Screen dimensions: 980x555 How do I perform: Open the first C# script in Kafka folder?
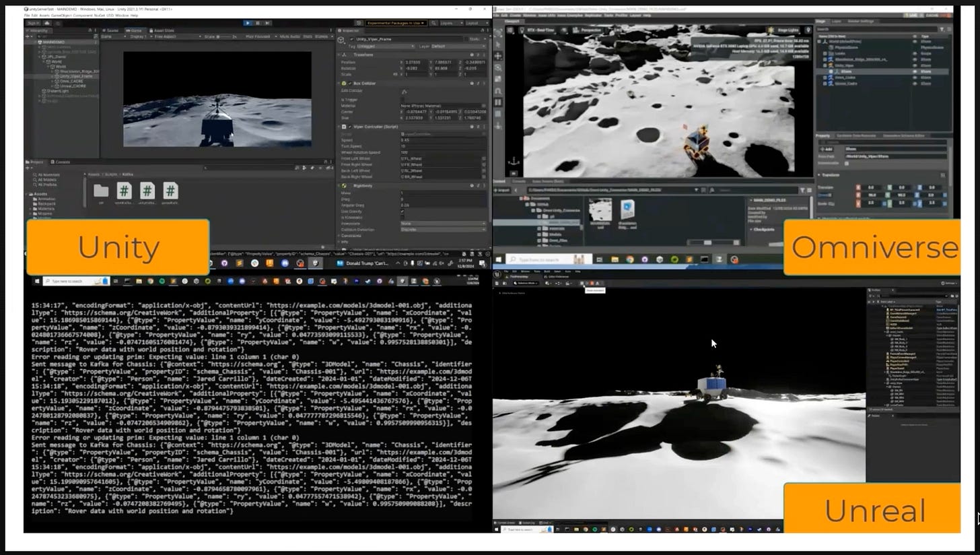click(123, 191)
